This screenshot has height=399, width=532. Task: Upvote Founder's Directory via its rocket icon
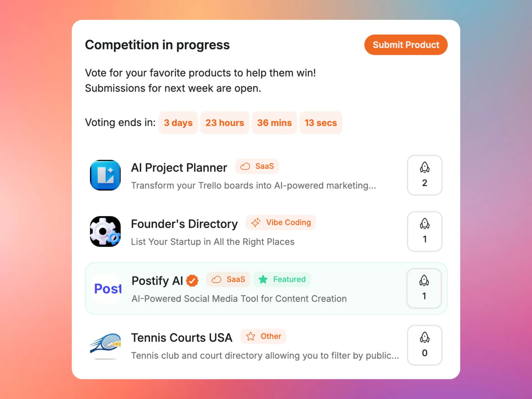[x=424, y=231]
